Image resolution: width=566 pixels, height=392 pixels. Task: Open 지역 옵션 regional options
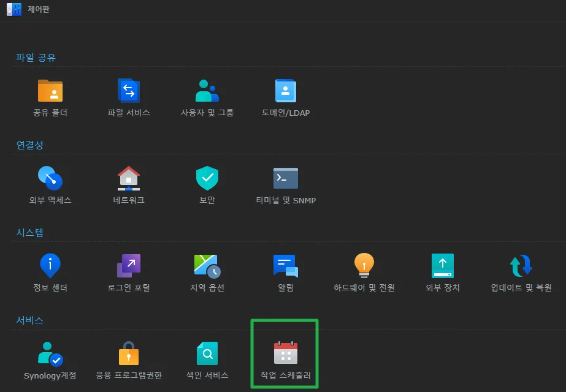click(x=207, y=266)
